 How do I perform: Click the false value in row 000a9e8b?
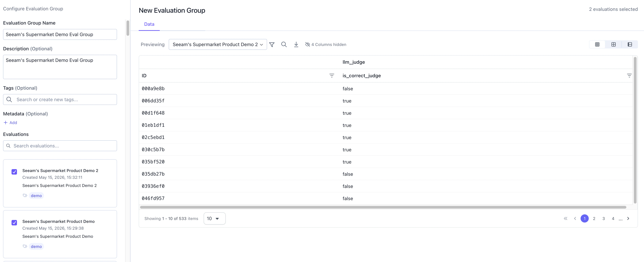pos(348,89)
